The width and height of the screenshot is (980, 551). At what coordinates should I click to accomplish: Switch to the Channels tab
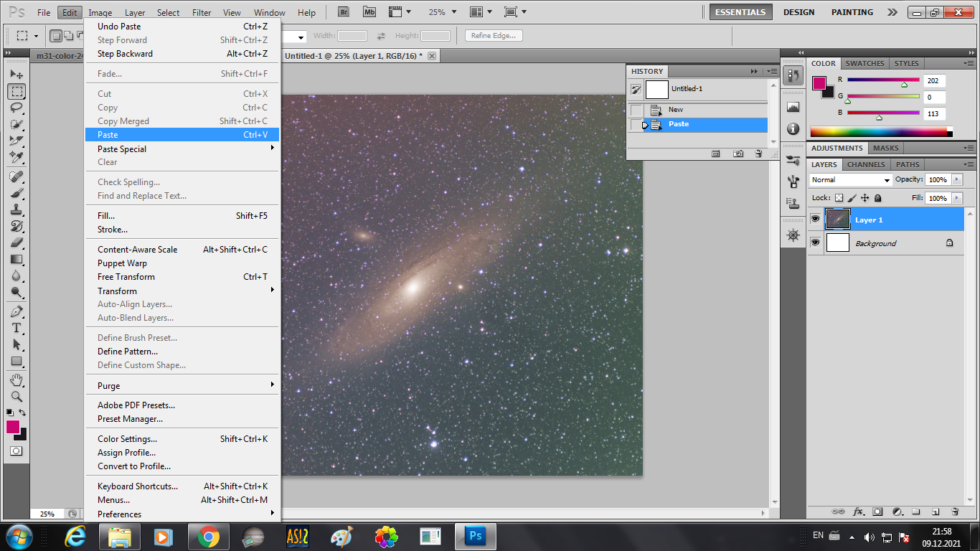click(x=866, y=164)
